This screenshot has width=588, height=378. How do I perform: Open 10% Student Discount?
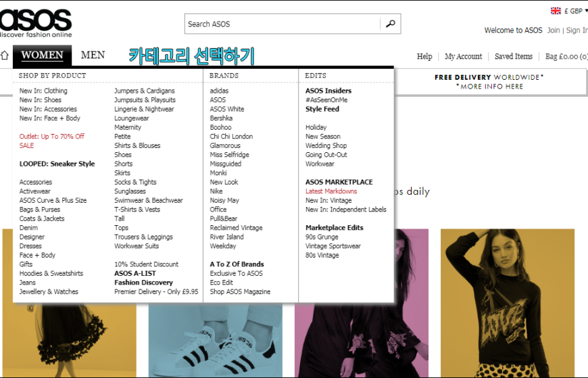click(146, 264)
